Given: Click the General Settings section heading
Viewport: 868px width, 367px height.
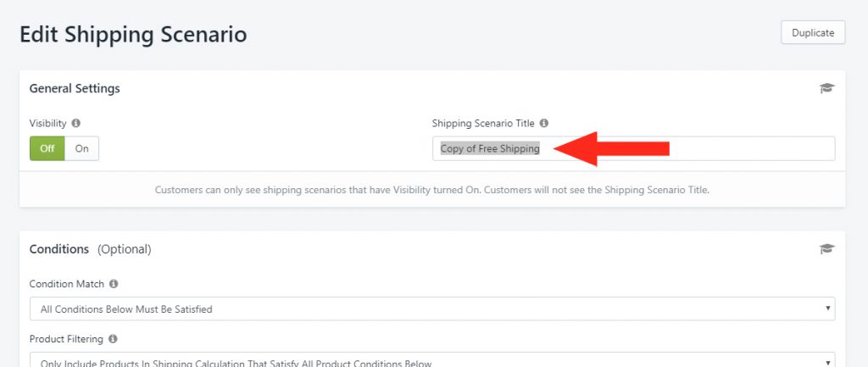Looking at the screenshot, I should pos(75,88).
